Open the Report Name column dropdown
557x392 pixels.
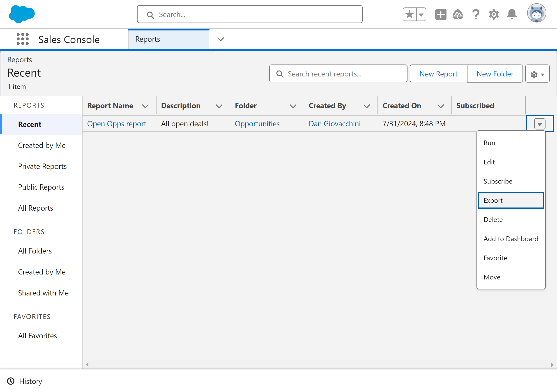click(145, 106)
